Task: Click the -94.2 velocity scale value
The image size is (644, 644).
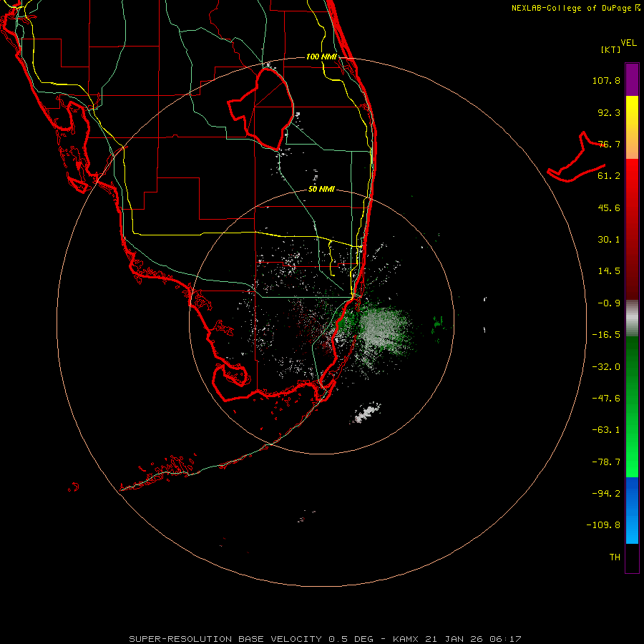Action: (x=606, y=493)
